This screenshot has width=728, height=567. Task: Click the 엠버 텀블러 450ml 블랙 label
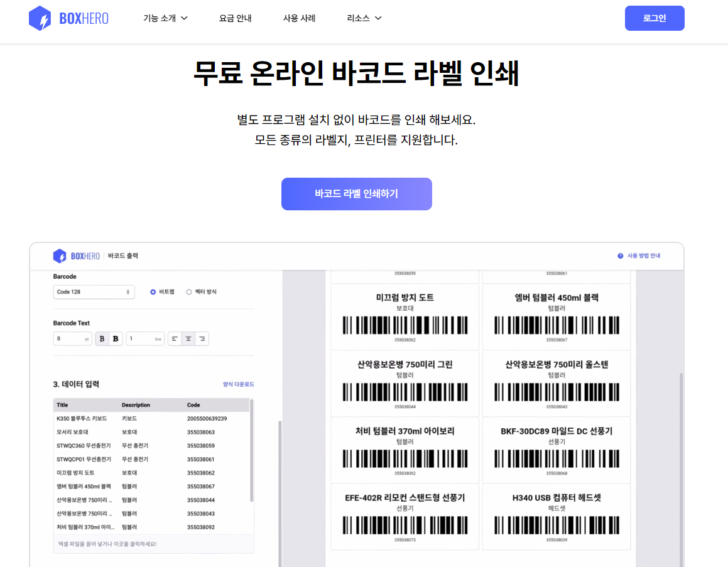(557, 317)
